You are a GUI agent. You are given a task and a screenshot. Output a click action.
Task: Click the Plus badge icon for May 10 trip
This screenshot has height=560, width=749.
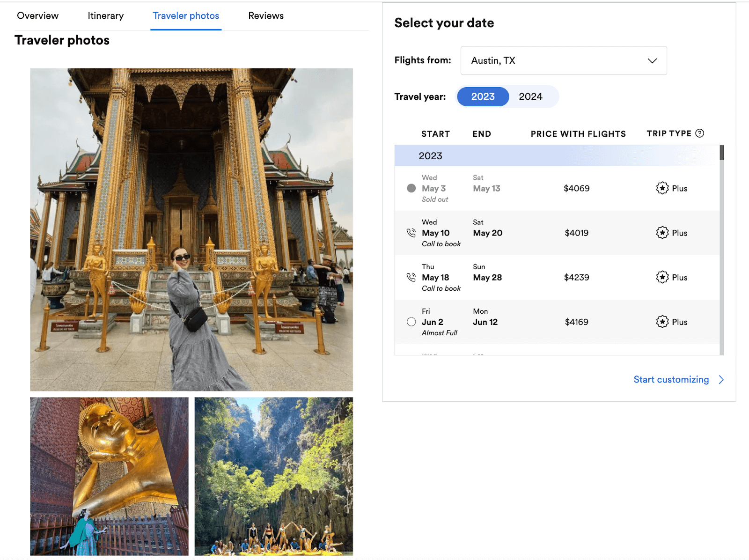[662, 233]
